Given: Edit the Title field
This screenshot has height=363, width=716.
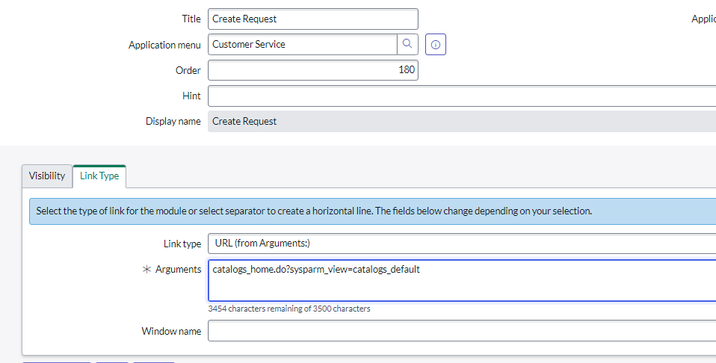Looking at the screenshot, I should 313,19.
